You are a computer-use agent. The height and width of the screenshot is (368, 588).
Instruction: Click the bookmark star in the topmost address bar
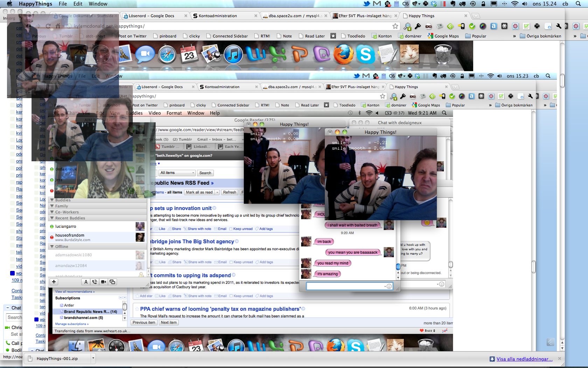point(395,26)
